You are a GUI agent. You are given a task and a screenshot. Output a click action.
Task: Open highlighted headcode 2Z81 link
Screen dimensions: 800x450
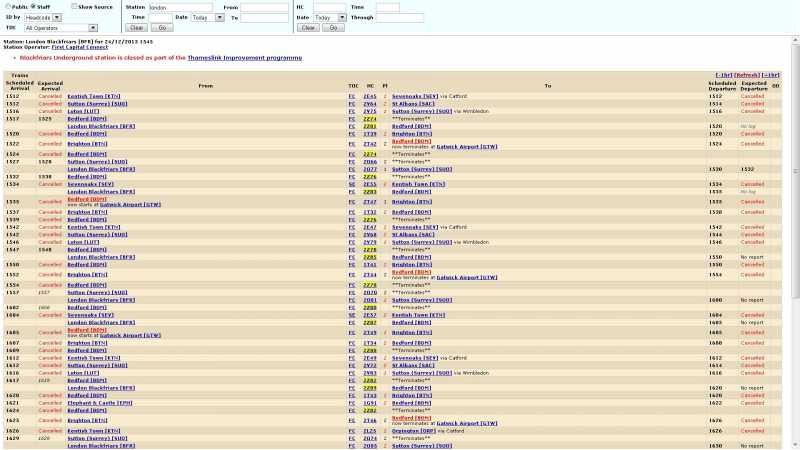pyautogui.click(x=370, y=126)
